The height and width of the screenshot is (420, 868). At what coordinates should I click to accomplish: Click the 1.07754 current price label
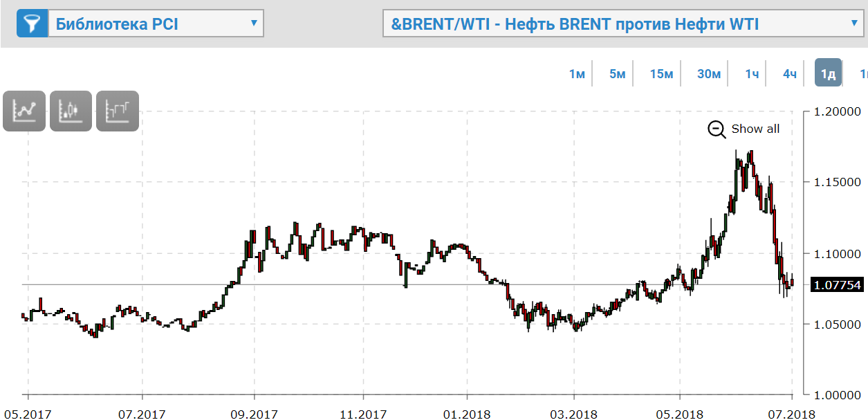tap(836, 285)
